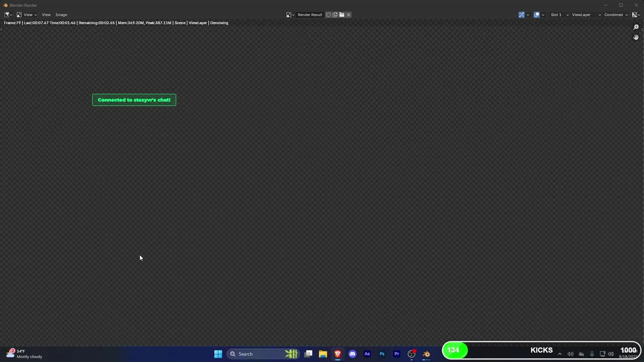This screenshot has height=362, width=644.
Task: Minimize the Blender Render window
Action: click(x=605, y=5)
